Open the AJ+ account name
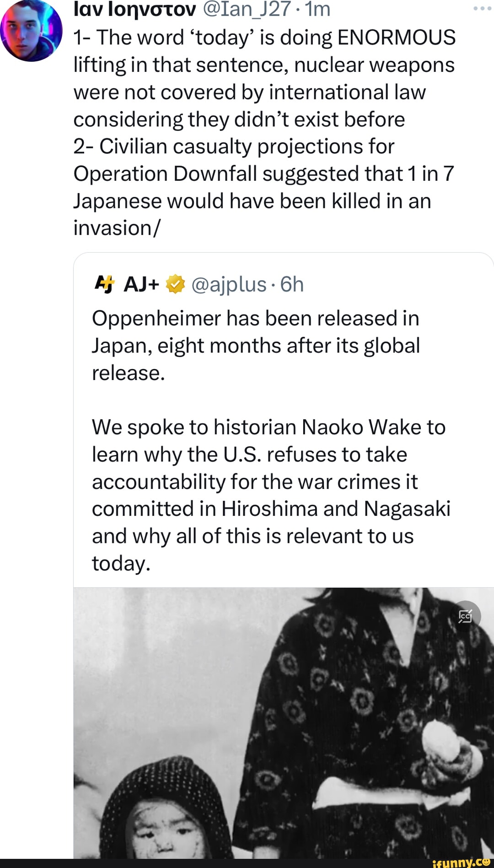 point(141,284)
